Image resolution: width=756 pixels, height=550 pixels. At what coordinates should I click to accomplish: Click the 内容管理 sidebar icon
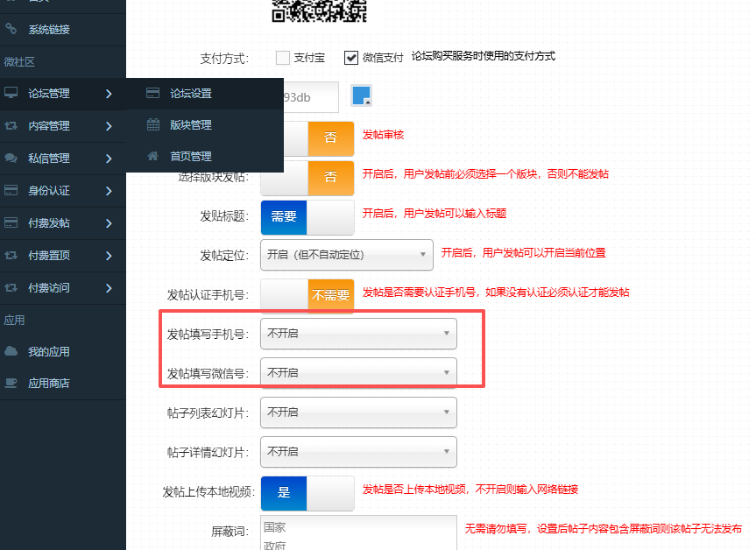click(11, 126)
